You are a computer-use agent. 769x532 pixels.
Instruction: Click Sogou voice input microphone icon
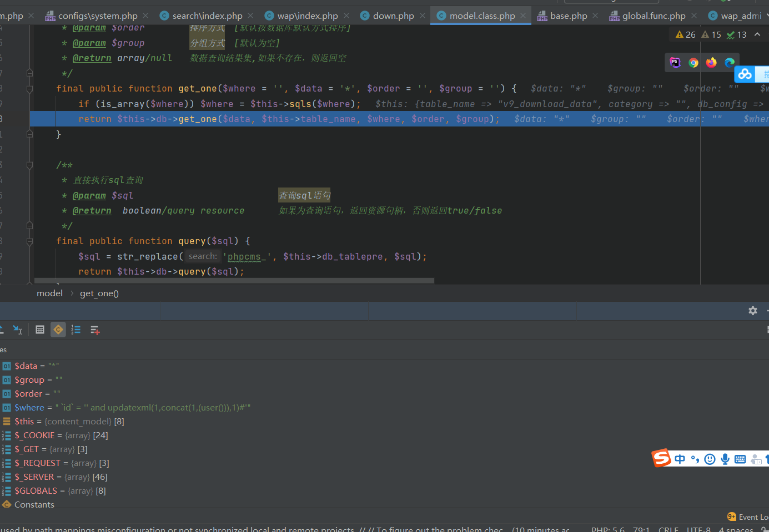725,459
